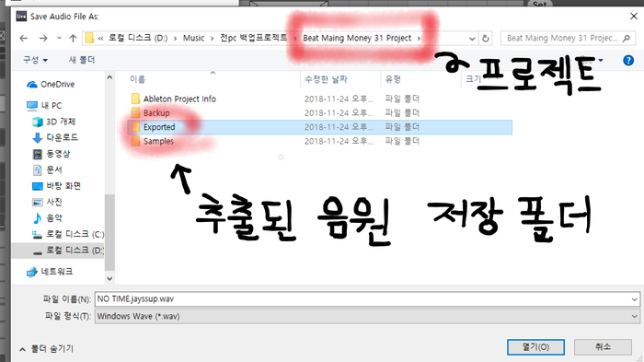The height and width of the screenshot is (362, 644).
Task: Click the 다운로드 download arrow icon
Action: [x=38, y=138]
